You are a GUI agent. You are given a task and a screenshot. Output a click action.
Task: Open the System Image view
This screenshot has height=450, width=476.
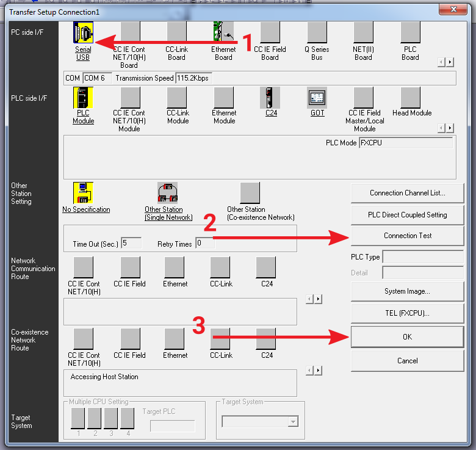407,291
